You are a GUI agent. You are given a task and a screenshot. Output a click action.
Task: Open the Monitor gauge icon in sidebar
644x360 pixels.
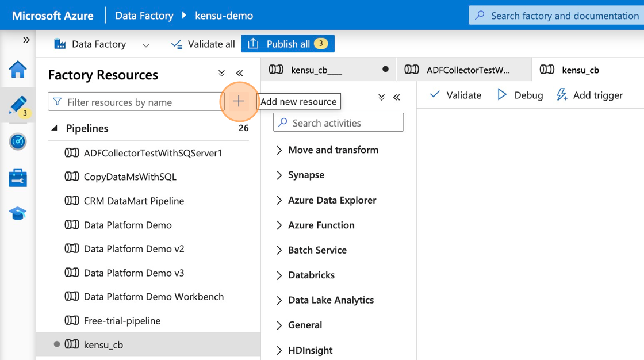tap(18, 141)
